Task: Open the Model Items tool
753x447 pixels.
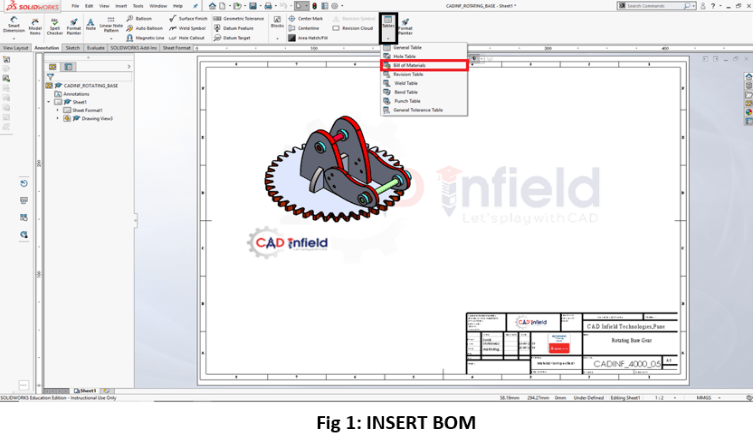Action: tap(35, 26)
